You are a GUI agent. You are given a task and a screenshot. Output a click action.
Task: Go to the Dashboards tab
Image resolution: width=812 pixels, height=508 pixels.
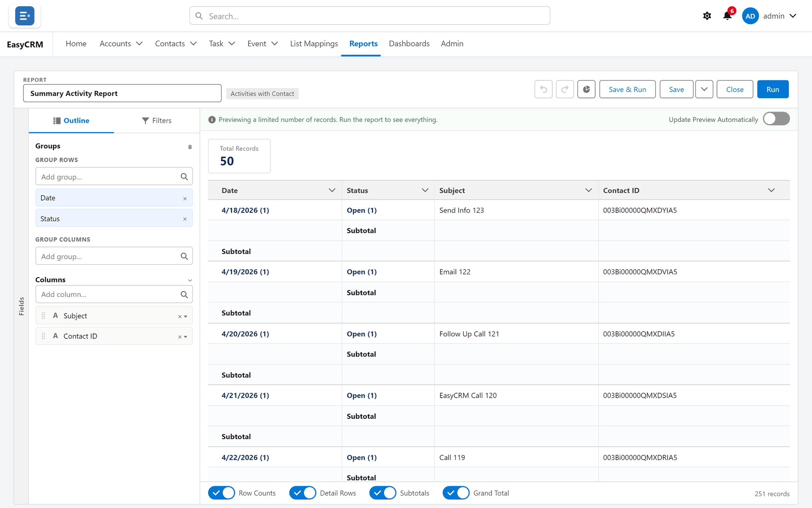409,43
